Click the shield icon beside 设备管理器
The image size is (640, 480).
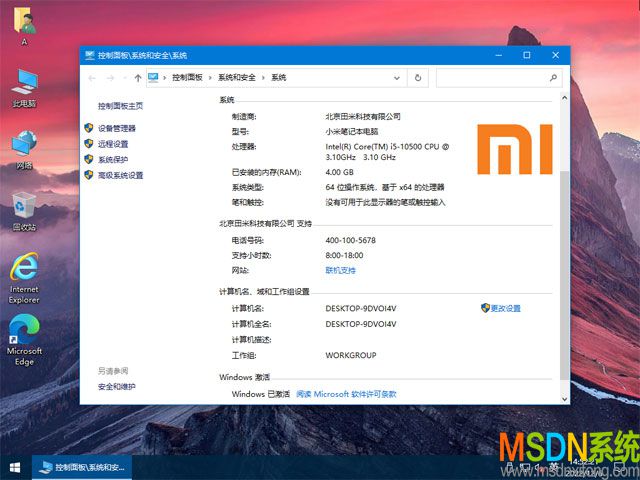point(89,128)
